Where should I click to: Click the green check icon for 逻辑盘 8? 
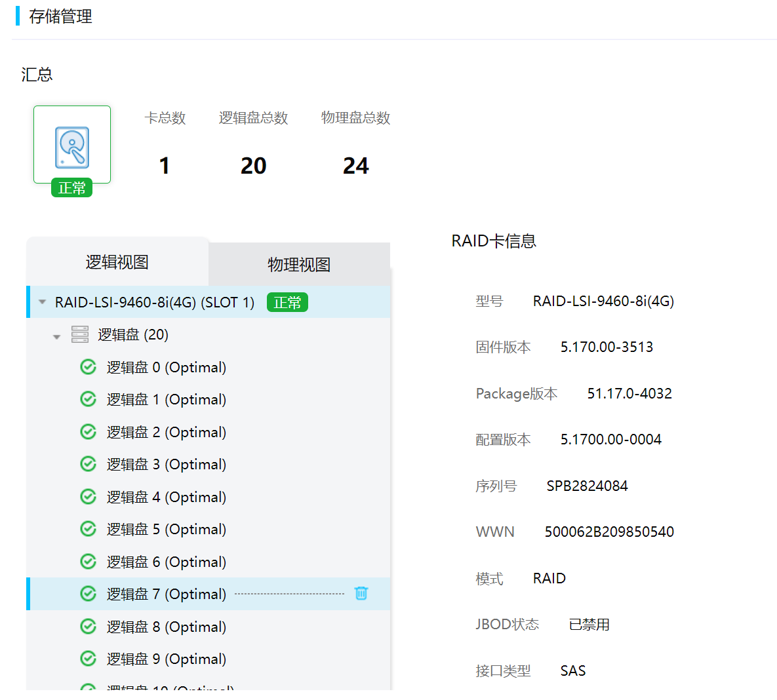click(x=88, y=627)
